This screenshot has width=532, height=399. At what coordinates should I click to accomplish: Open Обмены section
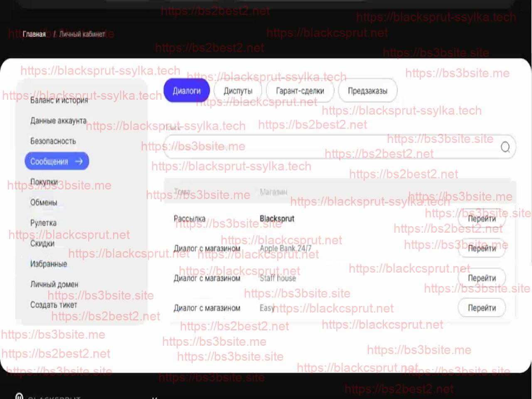(43, 202)
